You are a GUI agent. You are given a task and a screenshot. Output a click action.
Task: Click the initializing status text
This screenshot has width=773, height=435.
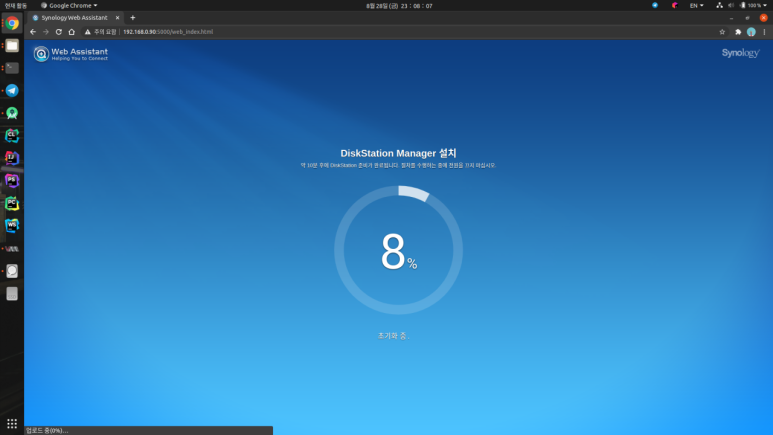pyautogui.click(x=393, y=336)
